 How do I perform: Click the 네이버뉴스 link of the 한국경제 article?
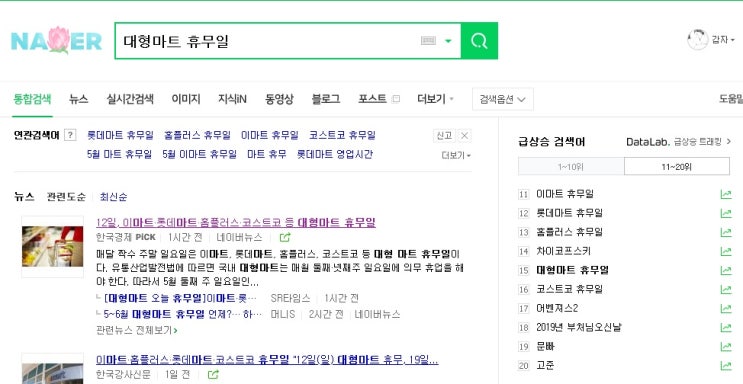tap(239, 237)
